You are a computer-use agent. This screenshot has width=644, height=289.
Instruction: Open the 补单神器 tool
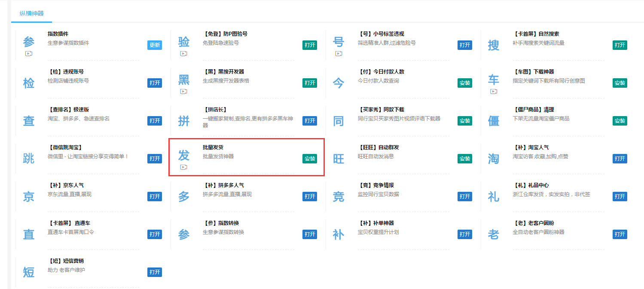[465, 234]
